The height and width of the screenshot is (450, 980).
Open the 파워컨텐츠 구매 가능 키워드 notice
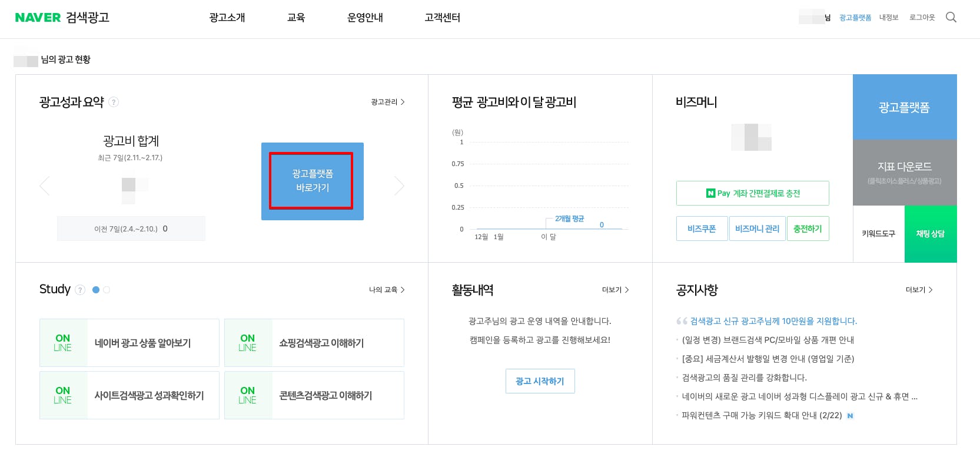tap(762, 415)
